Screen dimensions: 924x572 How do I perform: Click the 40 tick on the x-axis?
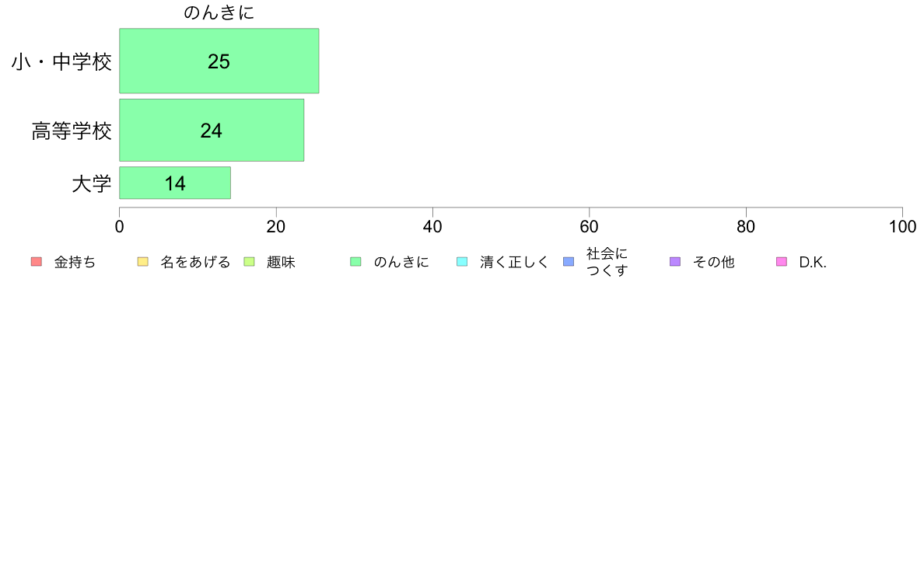(432, 227)
